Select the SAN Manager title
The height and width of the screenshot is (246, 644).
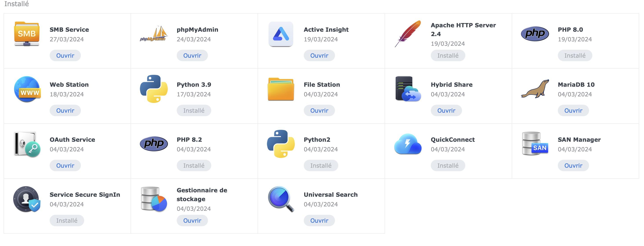pos(579,140)
